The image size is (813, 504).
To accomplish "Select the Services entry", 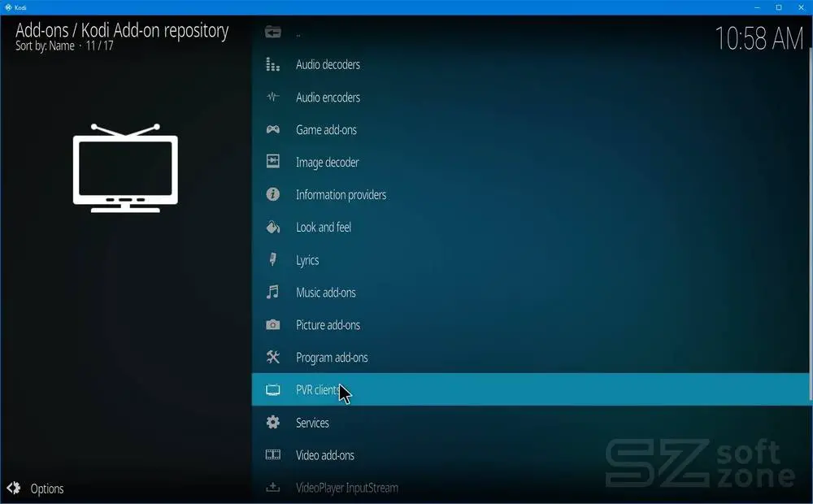I will [530, 423].
